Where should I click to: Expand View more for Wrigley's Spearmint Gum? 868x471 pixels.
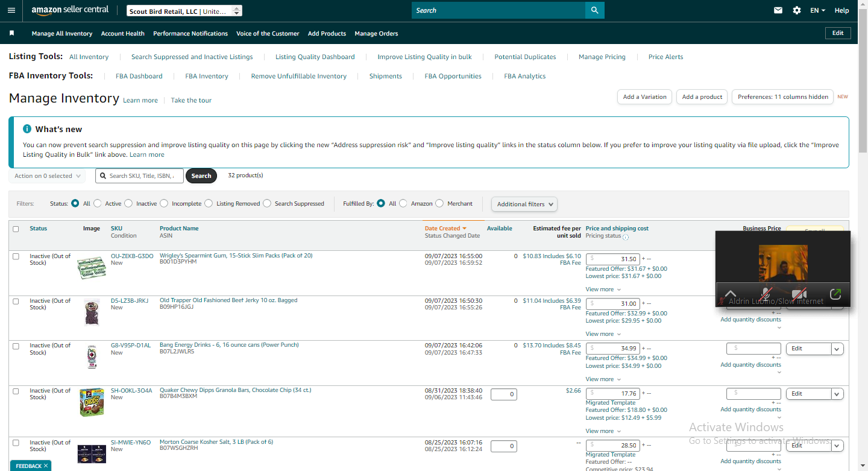point(603,289)
